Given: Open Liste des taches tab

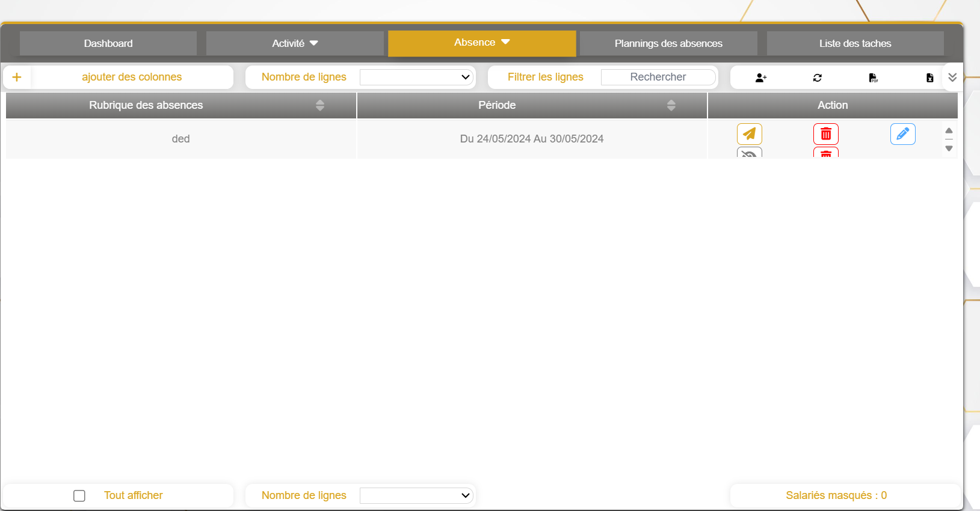Looking at the screenshot, I should click(x=855, y=43).
